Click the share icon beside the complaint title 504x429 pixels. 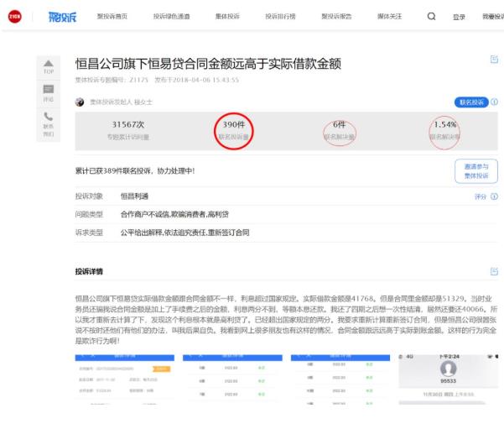pos(494,60)
